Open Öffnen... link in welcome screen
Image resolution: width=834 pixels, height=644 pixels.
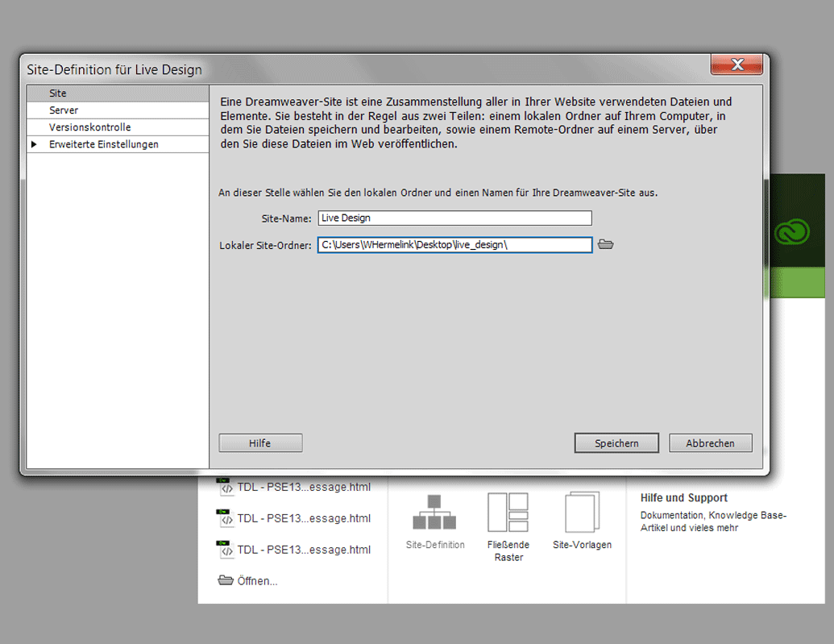pos(257,580)
